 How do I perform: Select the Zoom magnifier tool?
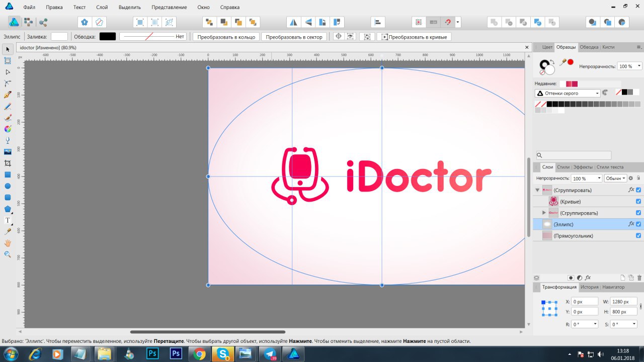(x=8, y=254)
